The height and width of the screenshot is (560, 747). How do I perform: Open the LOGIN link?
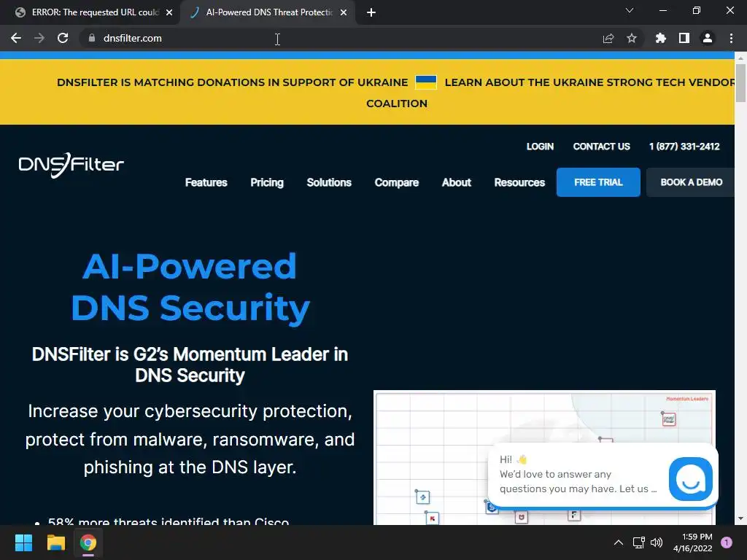click(x=540, y=147)
